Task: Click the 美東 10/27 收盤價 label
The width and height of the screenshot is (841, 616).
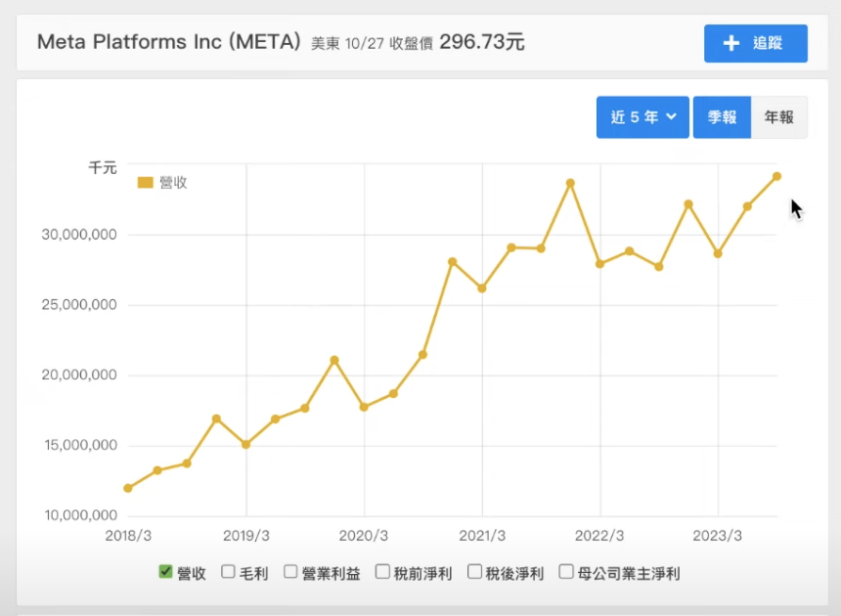Action: click(x=372, y=43)
